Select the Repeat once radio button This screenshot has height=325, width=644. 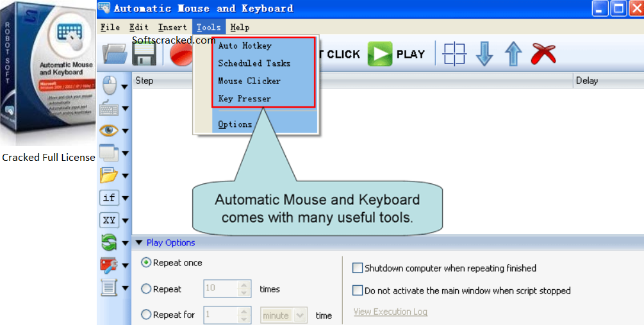[146, 263]
